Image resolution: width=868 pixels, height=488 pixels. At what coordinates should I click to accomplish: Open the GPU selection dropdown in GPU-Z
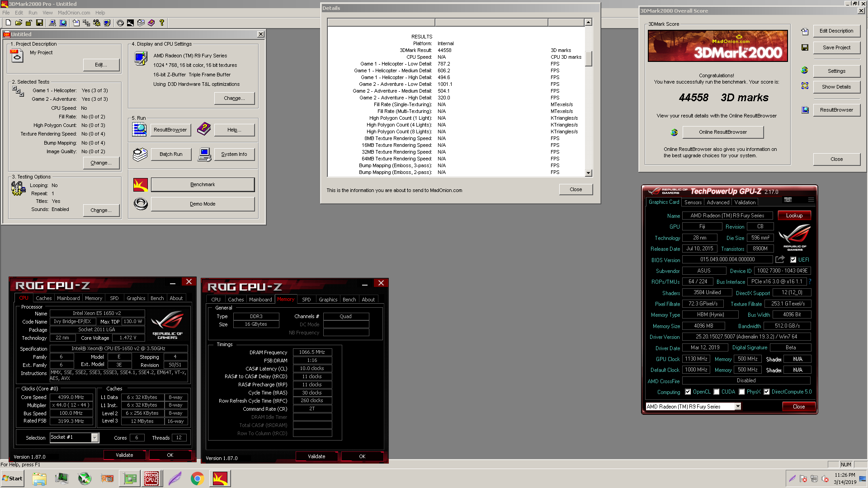click(738, 406)
